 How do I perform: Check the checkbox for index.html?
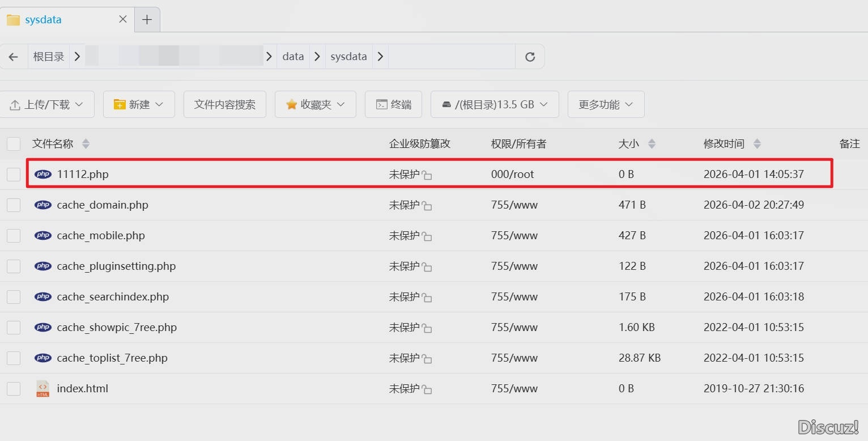pos(13,388)
